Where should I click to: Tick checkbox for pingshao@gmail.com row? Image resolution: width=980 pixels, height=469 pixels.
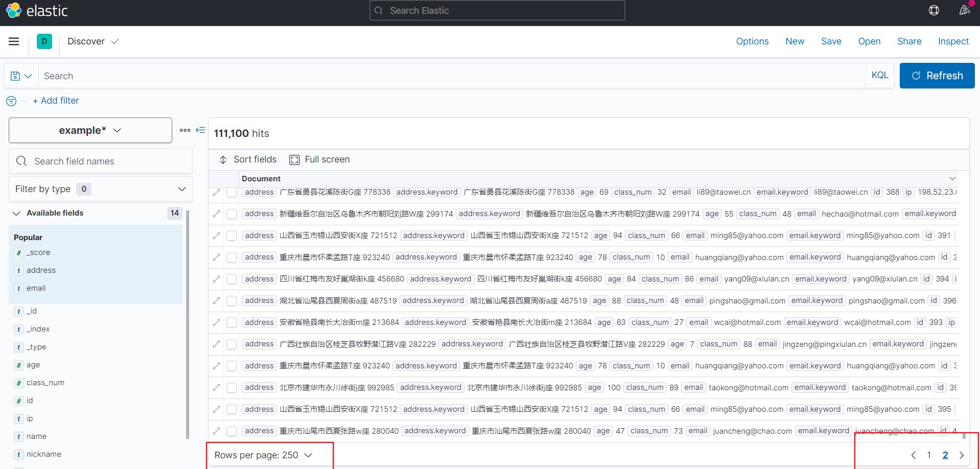pyautogui.click(x=232, y=301)
